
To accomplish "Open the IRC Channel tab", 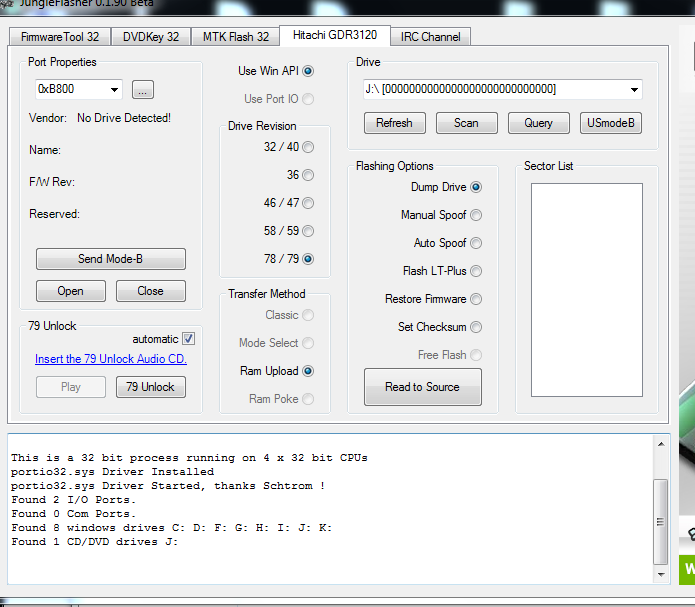I will [430, 36].
